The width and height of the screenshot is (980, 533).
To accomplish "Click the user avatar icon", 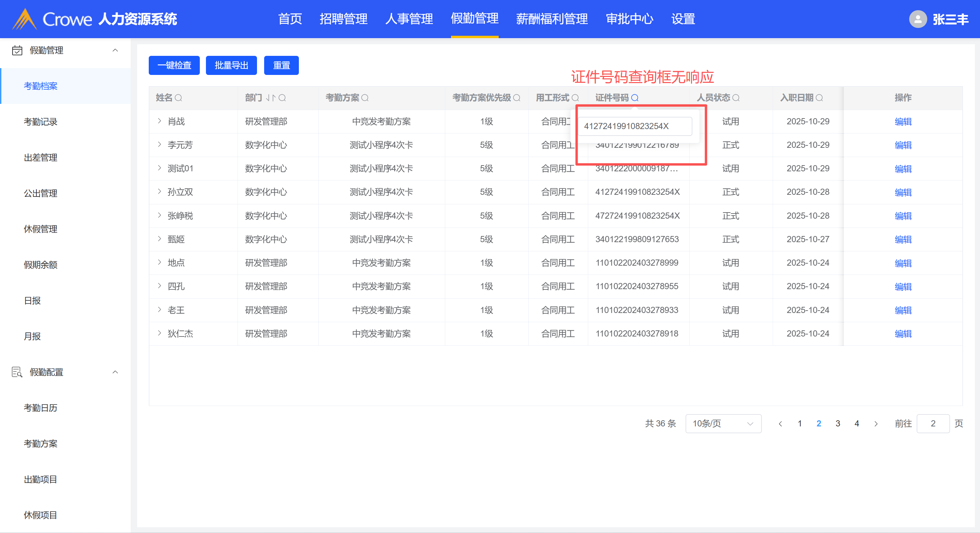I will (918, 19).
